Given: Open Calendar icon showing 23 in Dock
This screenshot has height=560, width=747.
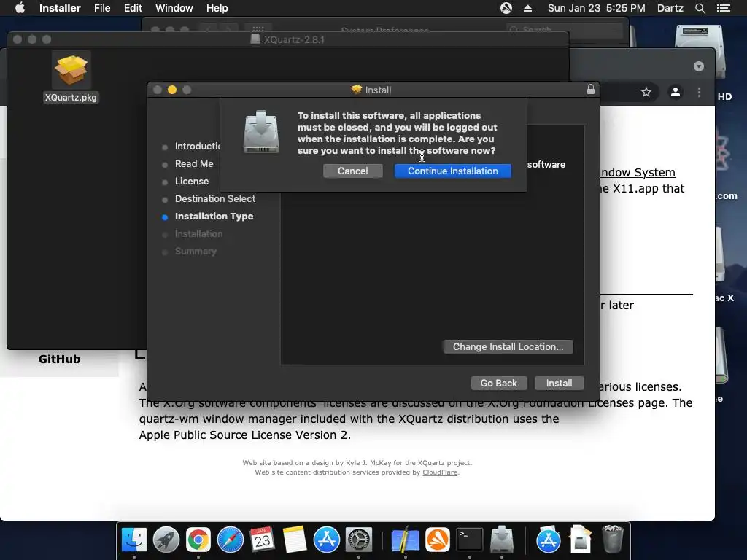Looking at the screenshot, I should coord(262,540).
